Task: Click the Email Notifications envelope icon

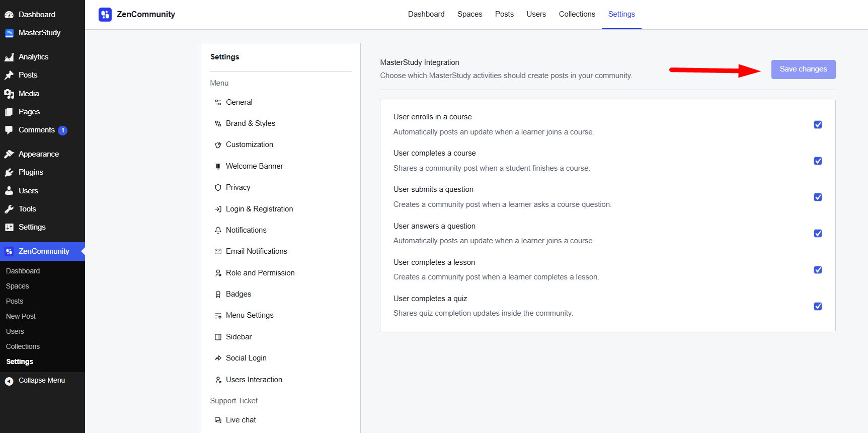Action: (218, 251)
